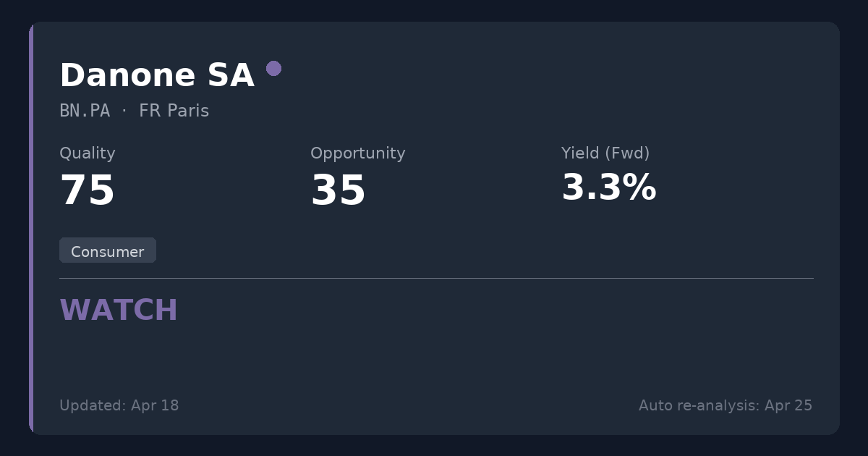
Task: Select the FR Paris exchange label
Action: click(174, 111)
